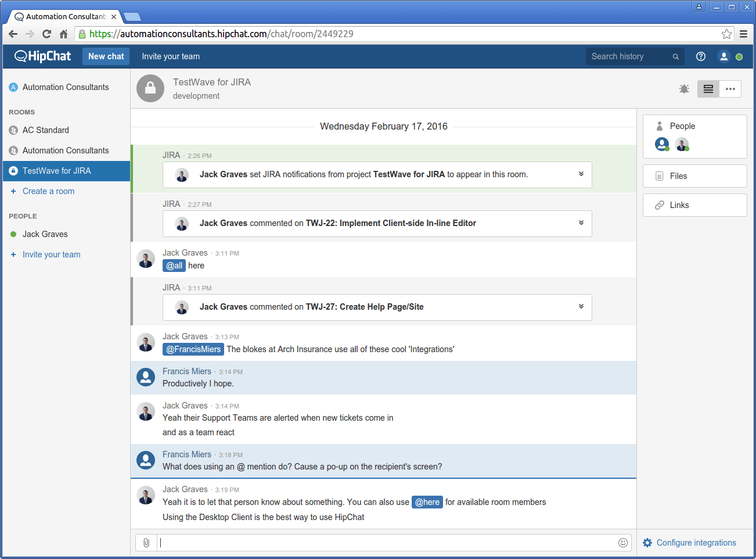This screenshot has width=756, height=559.
Task: Click Francis Miers' avatar beside the 3:18 PM message
Action: pyautogui.click(x=146, y=460)
